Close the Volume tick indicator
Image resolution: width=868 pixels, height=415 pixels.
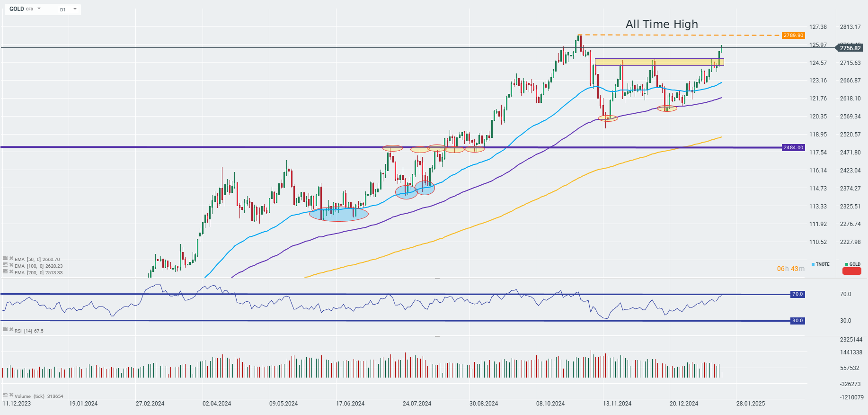tap(11, 395)
